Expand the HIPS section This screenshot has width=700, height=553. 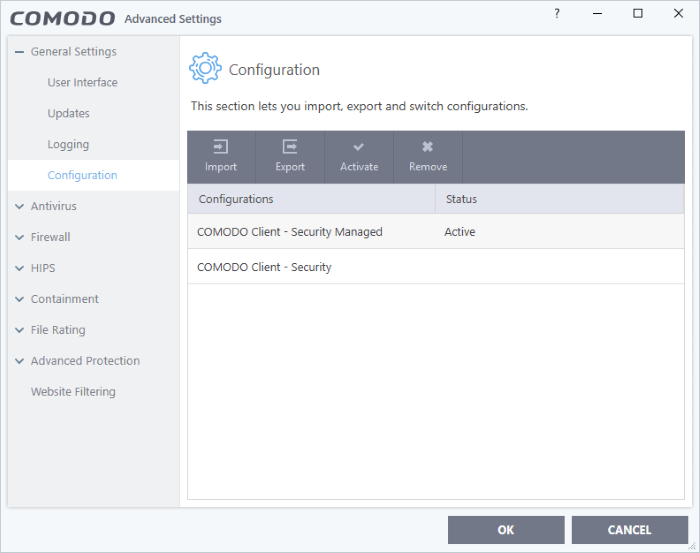point(19,268)
